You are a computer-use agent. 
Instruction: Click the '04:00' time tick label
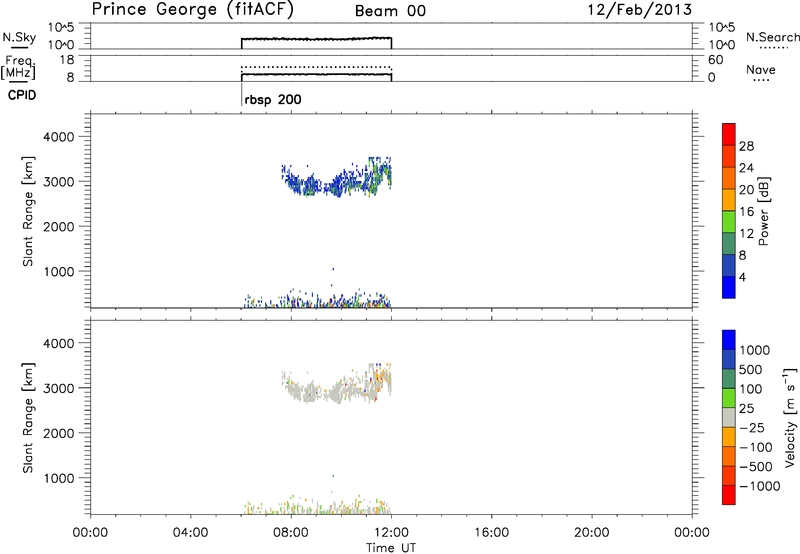click(190, 533)
